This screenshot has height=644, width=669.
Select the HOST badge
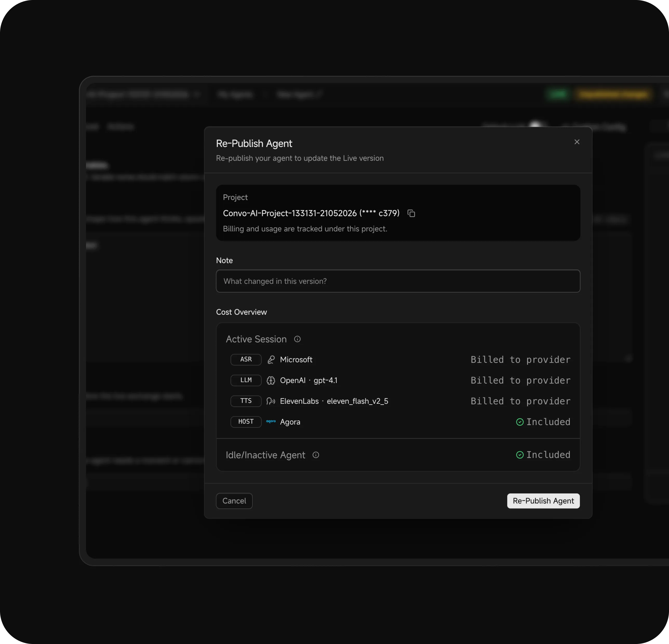(246, 422)
